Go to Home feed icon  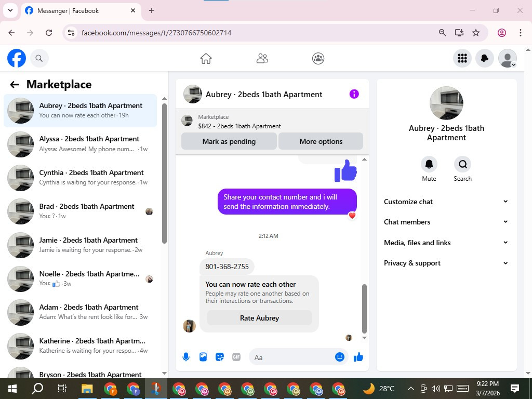[x=206, y=58]
